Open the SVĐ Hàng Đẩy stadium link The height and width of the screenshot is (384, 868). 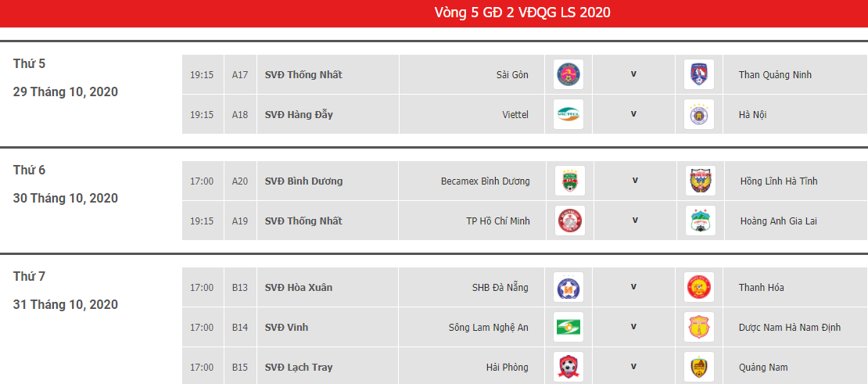pos(299,114)
